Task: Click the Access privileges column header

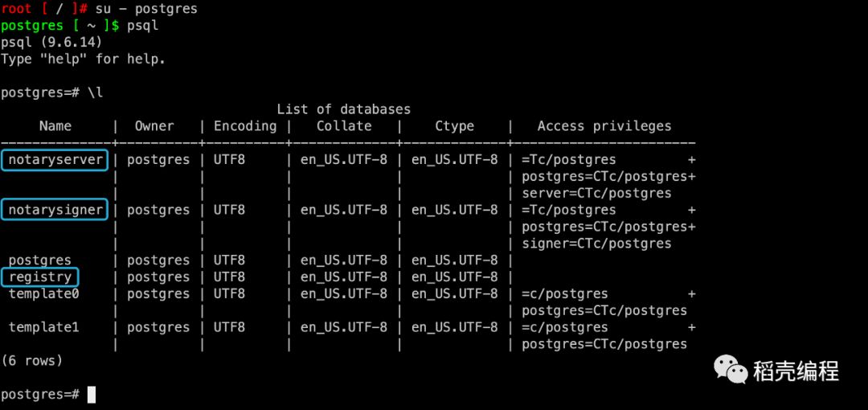Action: (604, 126)
